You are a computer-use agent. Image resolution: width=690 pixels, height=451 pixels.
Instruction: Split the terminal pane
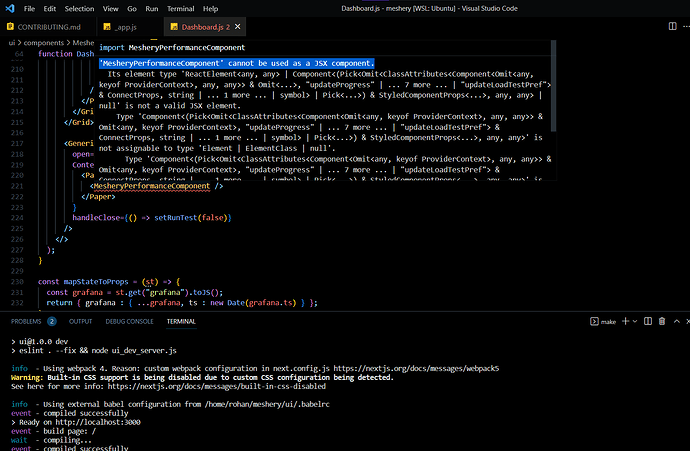point(648,321)
